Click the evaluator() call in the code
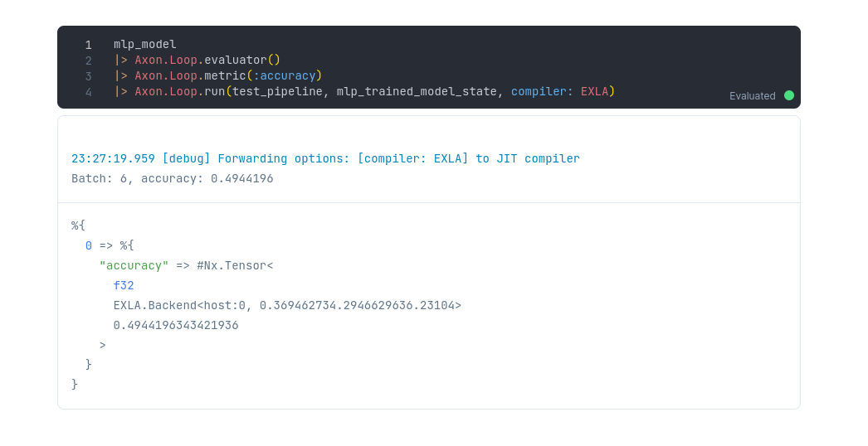This screenshot has height=446, width=868. click(242, 60)
